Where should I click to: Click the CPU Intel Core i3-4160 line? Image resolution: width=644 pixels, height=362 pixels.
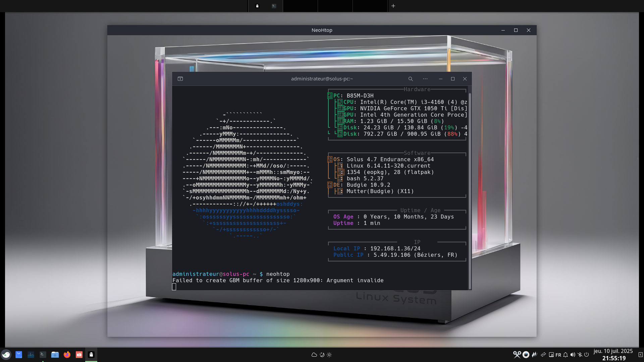point(402,102)
